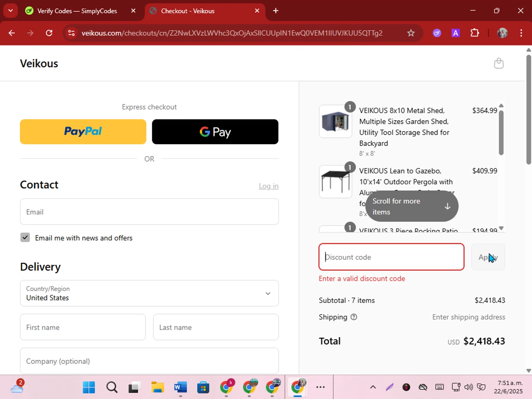532x399 pixels.
Task: Open the Country/Region dropdown
Action: coord(149,293)
